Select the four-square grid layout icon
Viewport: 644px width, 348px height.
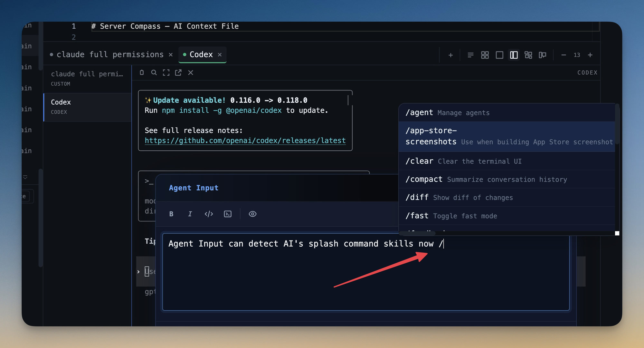click(485, 55)
